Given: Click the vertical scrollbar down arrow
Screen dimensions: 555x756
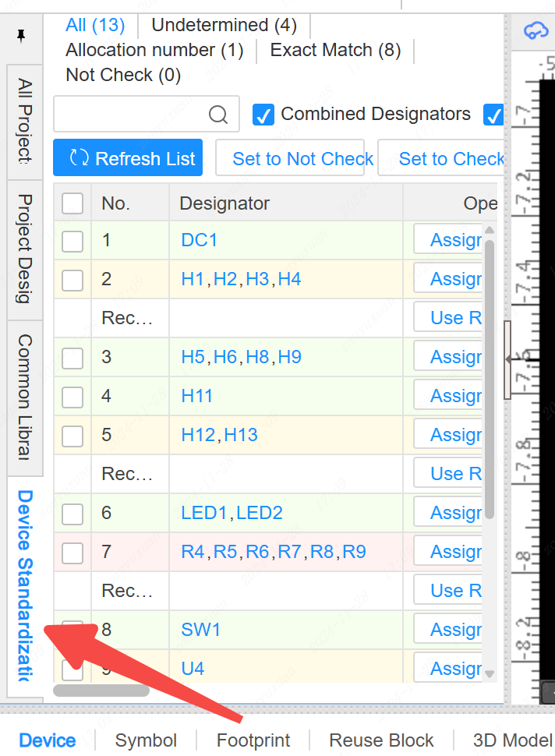Looking at the screenshot, I should [x=490, y=673].
